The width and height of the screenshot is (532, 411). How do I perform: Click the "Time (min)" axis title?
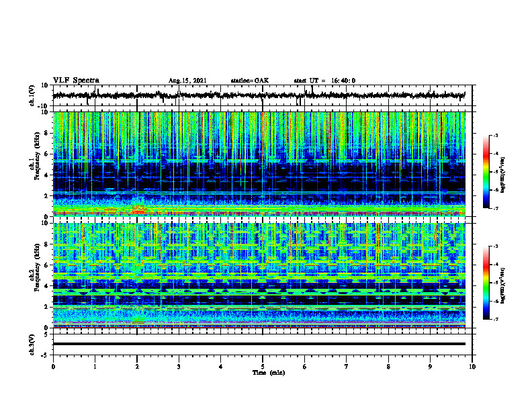269,373
